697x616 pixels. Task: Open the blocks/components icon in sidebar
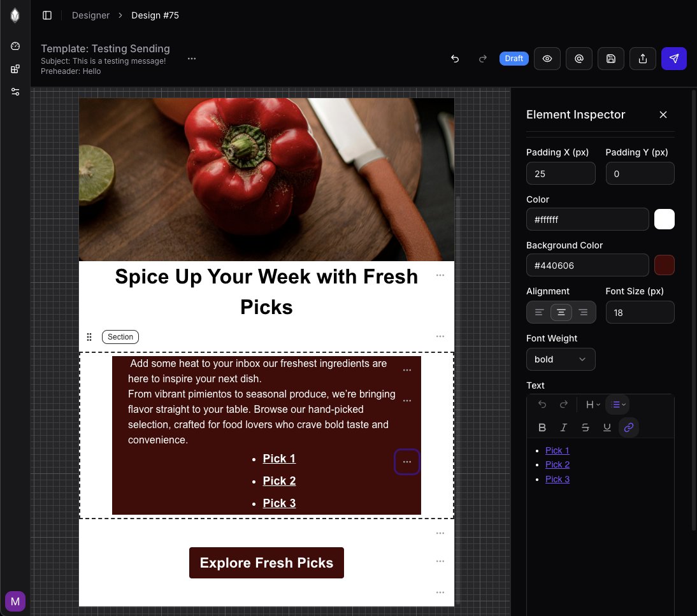click(x=15, y=69)
